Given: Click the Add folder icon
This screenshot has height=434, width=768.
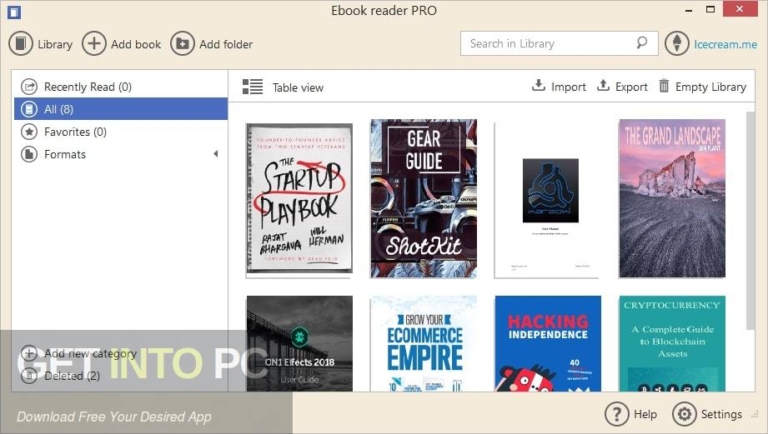Looking at the screenshot, I should point(182,44).
